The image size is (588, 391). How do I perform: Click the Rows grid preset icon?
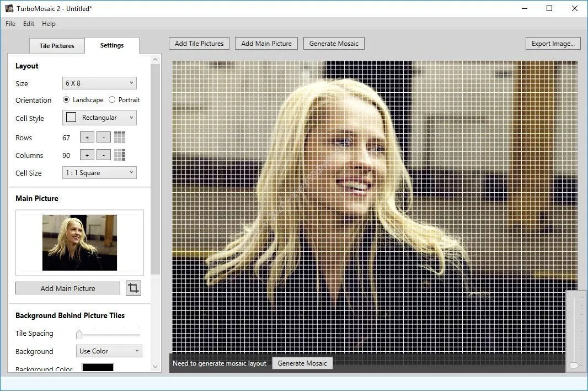120,138
